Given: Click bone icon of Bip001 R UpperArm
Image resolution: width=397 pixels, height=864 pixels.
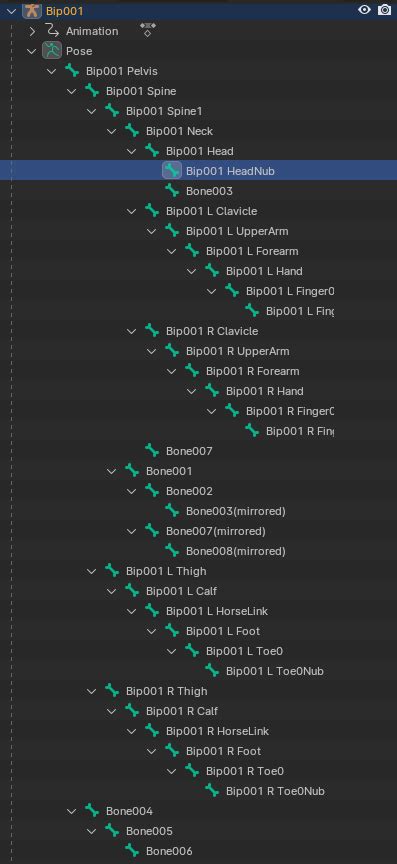Looking at the screenshot, I should pos(172,350).
